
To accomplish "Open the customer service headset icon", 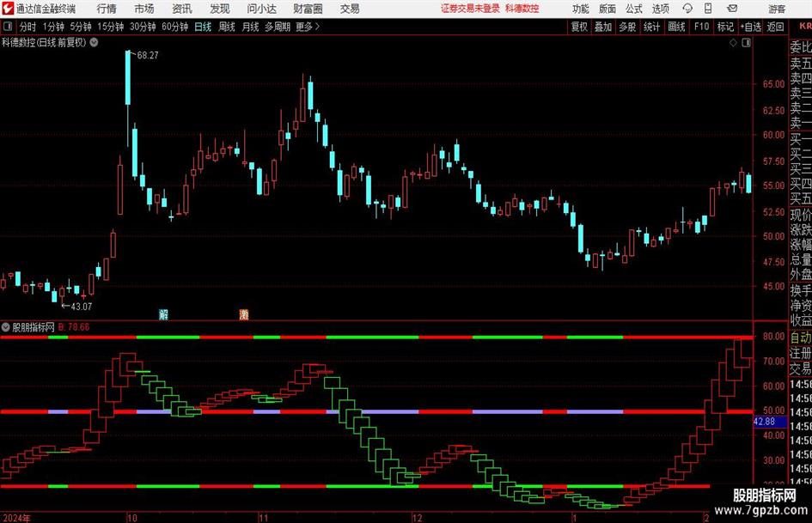I will tap(687, 9).
